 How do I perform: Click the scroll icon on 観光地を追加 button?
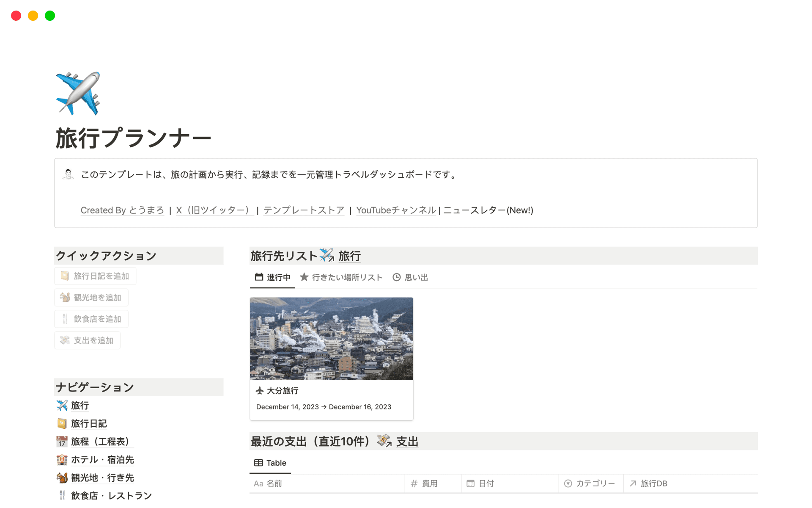tap(65, 297)
